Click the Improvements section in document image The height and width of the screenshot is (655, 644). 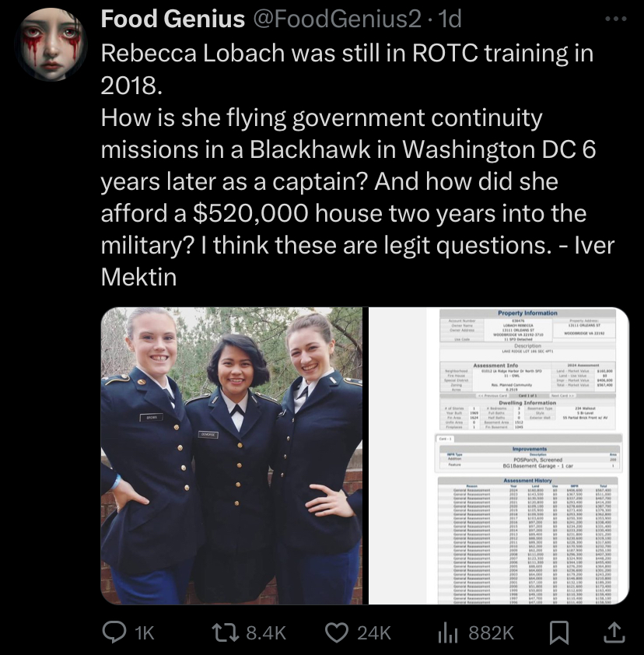click(x=529, y=458)
